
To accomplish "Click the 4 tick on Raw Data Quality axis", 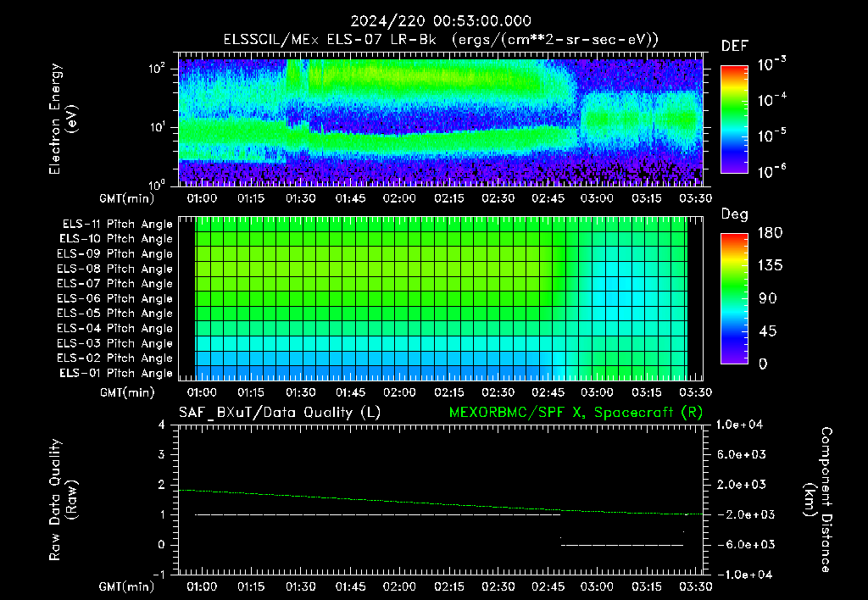I will coord(161,425).
